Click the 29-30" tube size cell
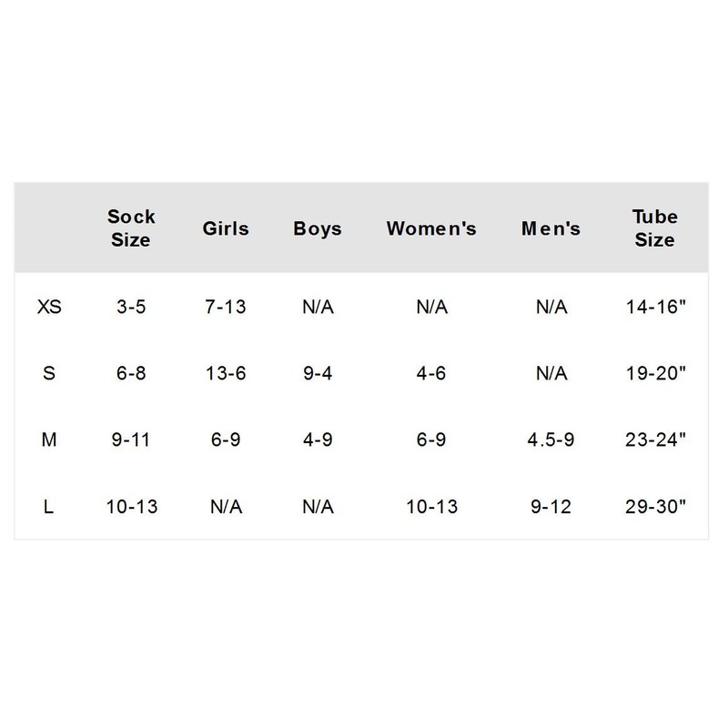The width and height of the screenshot is (728, 728). 655,507
